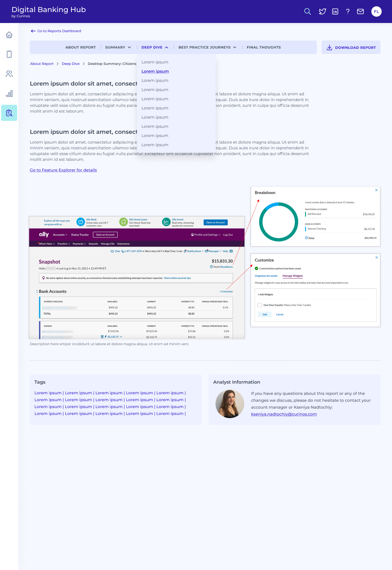The image size is (392, 570).
Task: Open the bar chart sidebar icon
Action: click(x=9, y=93)
